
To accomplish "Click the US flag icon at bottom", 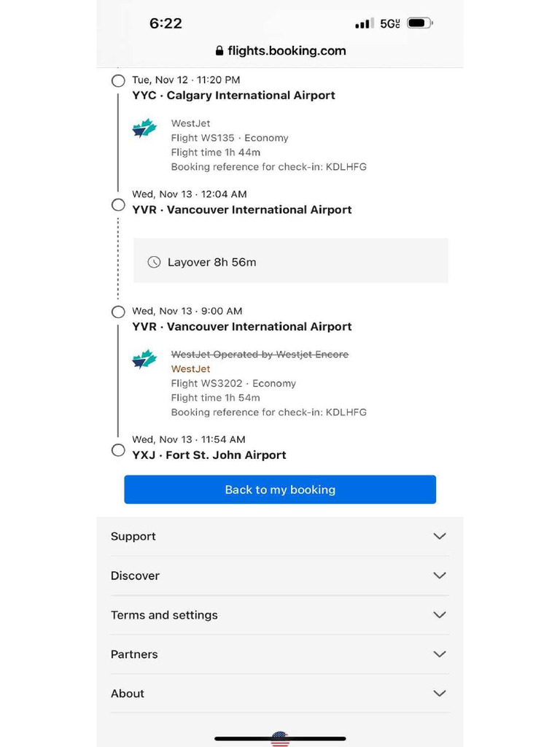I will (x=280, y=739).
